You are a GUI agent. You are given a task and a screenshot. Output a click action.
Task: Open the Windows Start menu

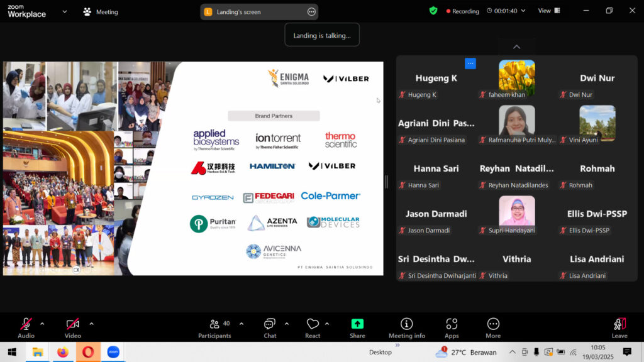pos(12,352)
